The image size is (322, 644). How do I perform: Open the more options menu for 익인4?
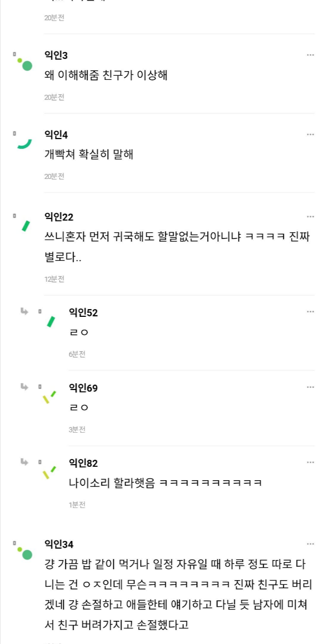(x=310, y=134)
